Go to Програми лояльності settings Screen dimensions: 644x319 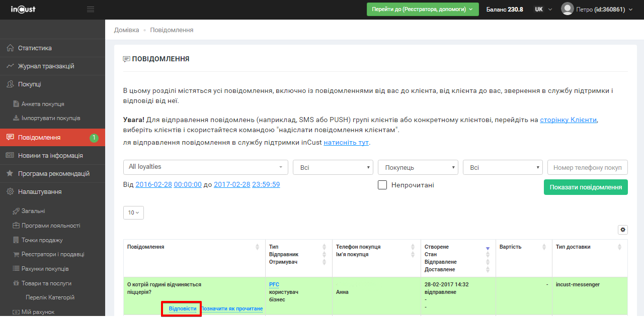point(50,226)
